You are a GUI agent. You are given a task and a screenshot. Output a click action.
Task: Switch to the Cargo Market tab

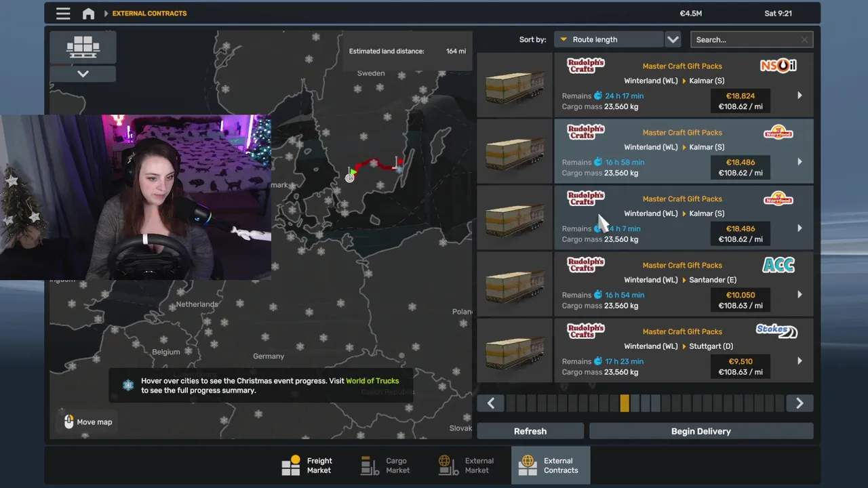point(386,465)
